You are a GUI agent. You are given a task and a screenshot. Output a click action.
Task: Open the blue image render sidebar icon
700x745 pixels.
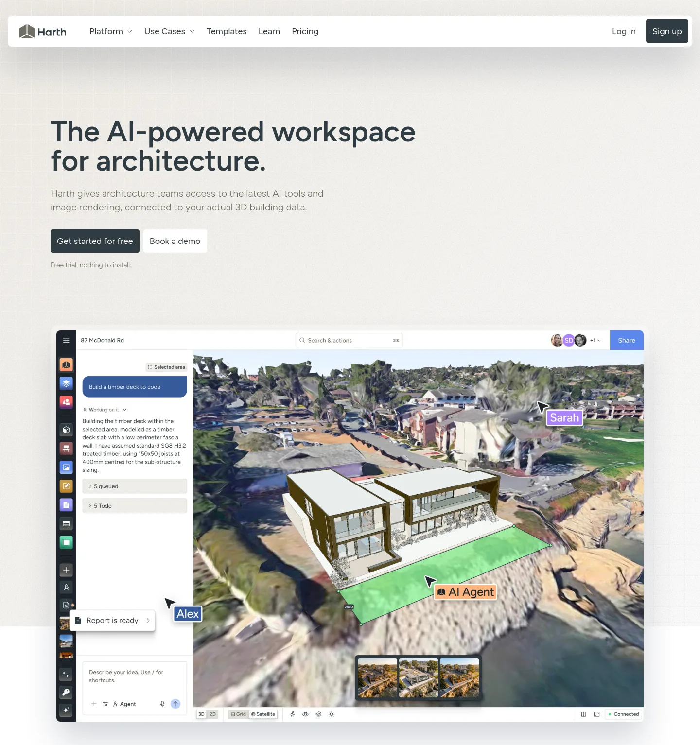point(66,468)
